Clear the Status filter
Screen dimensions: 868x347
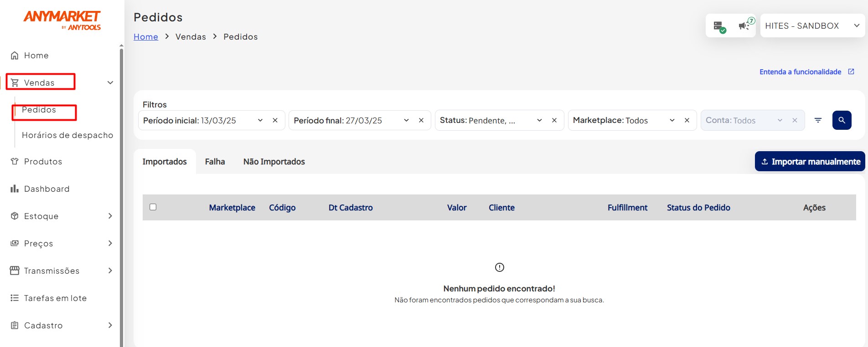pyautogui.click(x=554, y=120)
